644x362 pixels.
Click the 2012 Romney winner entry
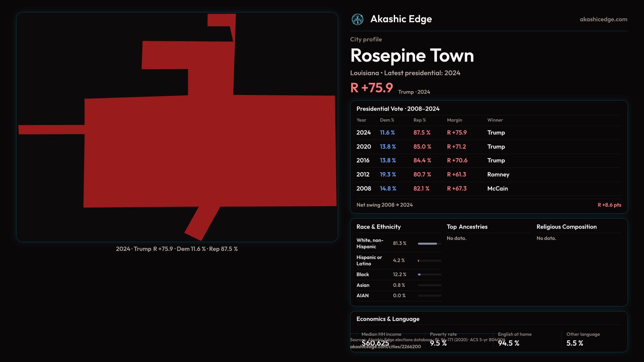(498, 175)
